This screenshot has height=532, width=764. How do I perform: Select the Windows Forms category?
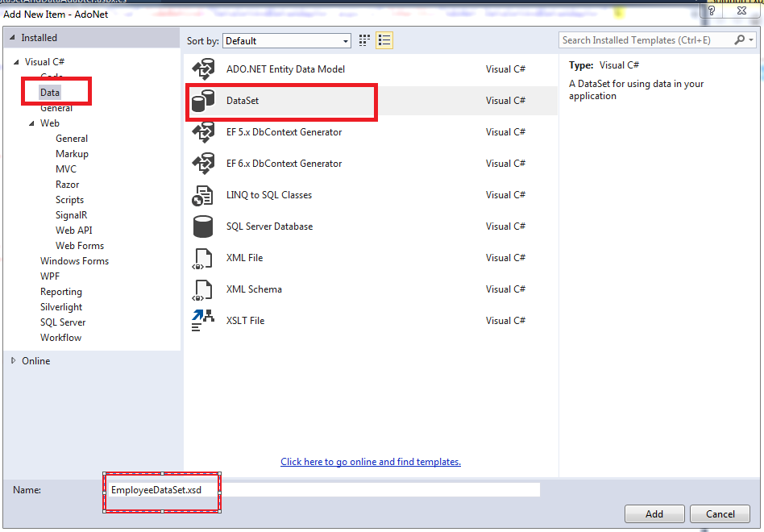(x=75, y=261)
